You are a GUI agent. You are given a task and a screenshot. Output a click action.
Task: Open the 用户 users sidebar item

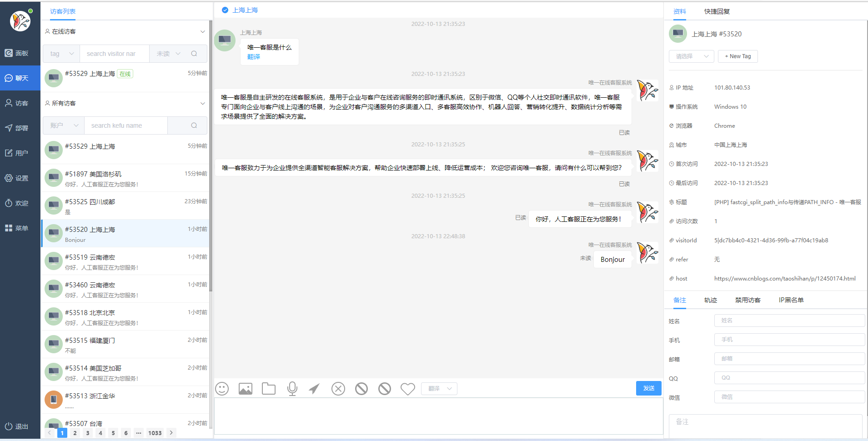pyautogui.click(x=20, y=153)
